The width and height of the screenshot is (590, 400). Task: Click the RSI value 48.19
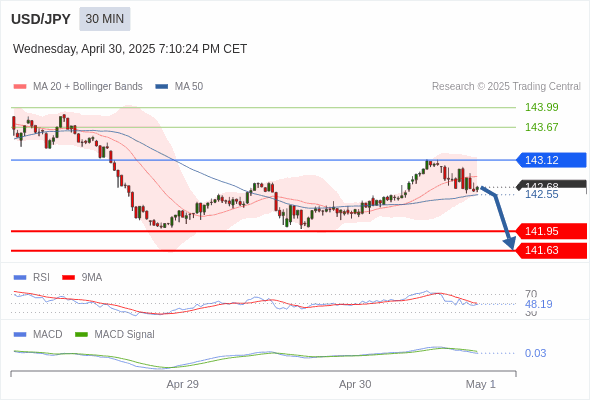click(x=538, y=304)
